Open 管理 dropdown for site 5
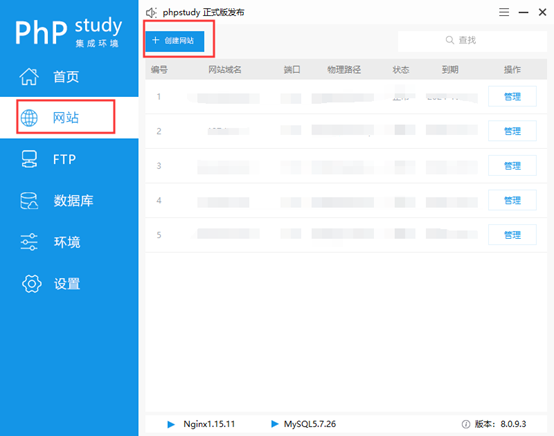 click(512, 235)
